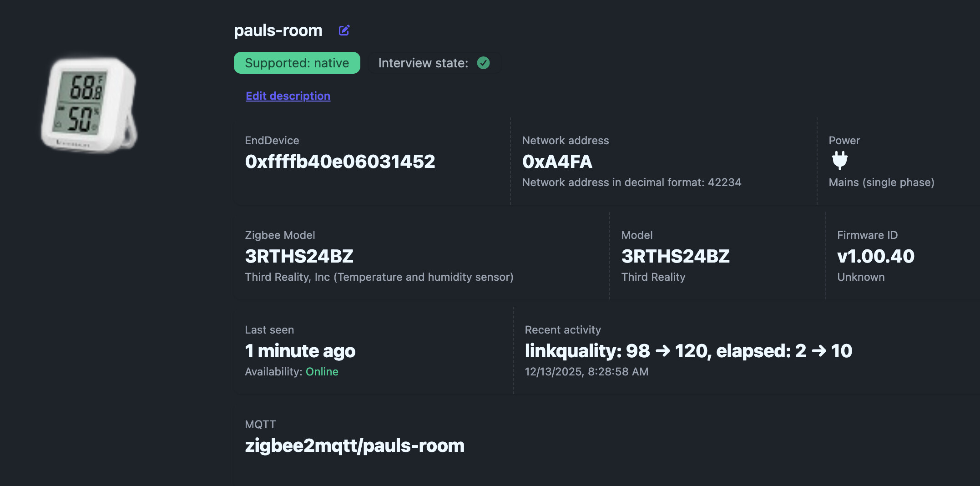The width and height of the screenshot is (980, 486).
Task: Click the temperature sensor device image
Action: point(90,105)
